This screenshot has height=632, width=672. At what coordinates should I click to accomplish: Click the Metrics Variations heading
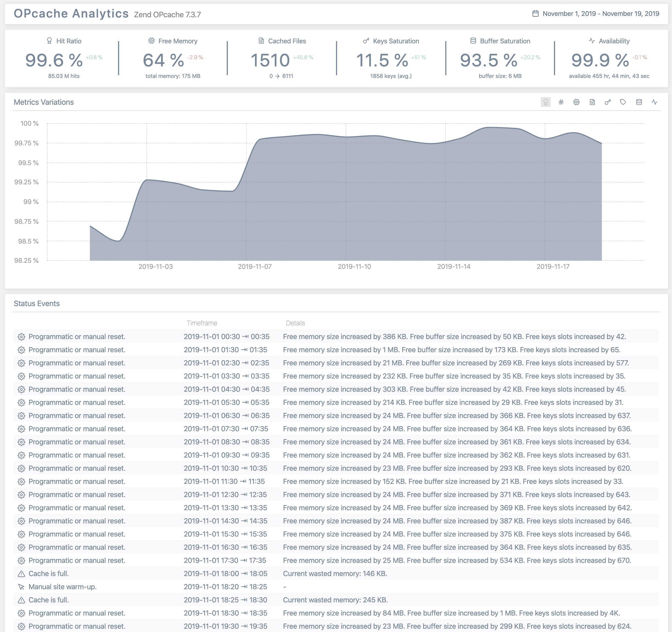[x=44, y=102]
